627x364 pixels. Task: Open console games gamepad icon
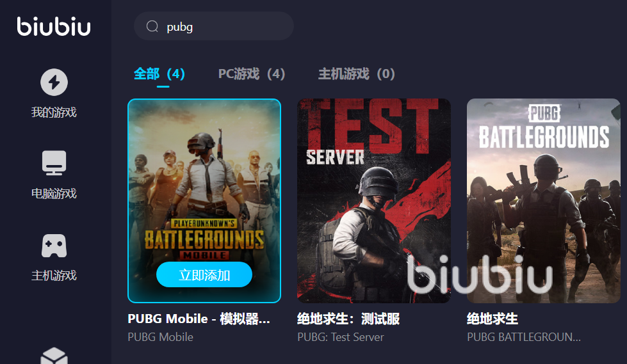click(54, 246)
